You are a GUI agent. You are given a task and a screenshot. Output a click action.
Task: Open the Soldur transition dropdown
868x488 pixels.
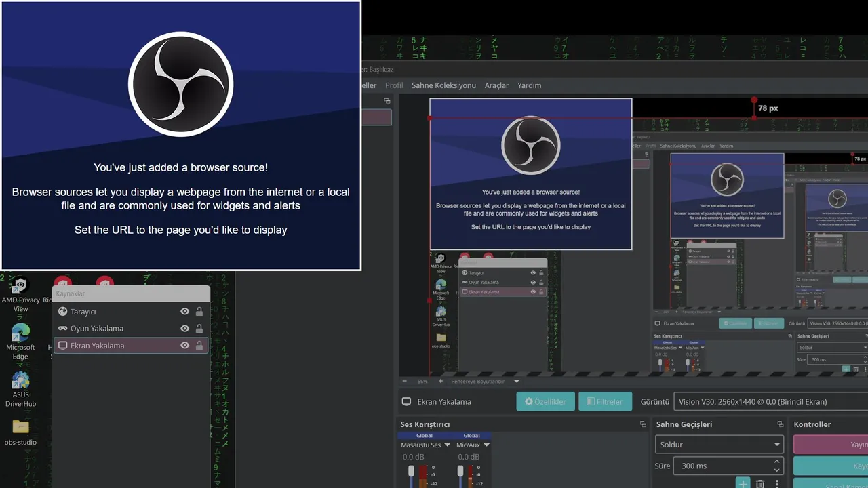[719, 445]
